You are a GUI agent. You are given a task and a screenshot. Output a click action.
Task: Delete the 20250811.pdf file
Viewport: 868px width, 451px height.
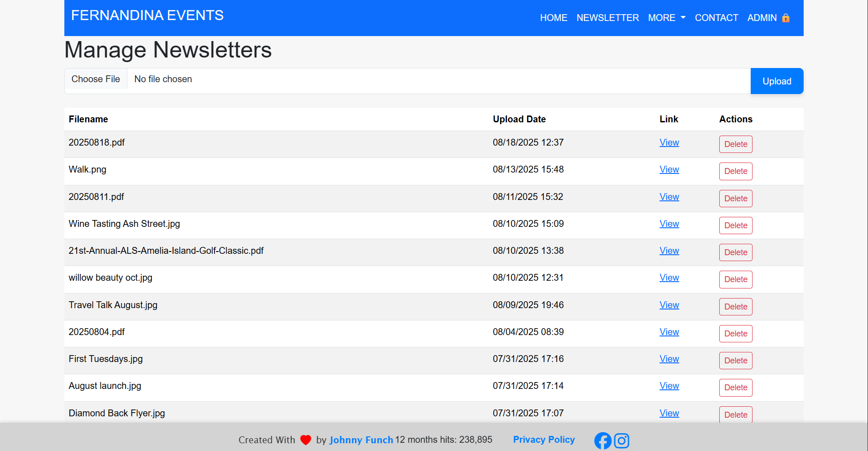coord(736,199)
